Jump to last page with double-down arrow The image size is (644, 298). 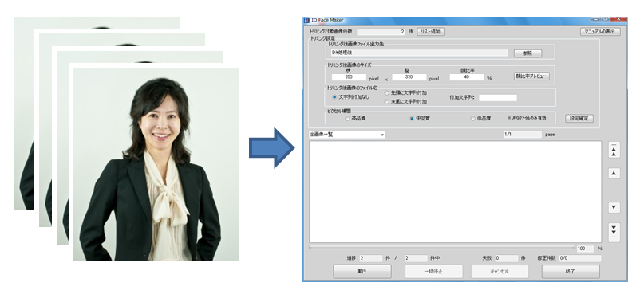[614, 231]
